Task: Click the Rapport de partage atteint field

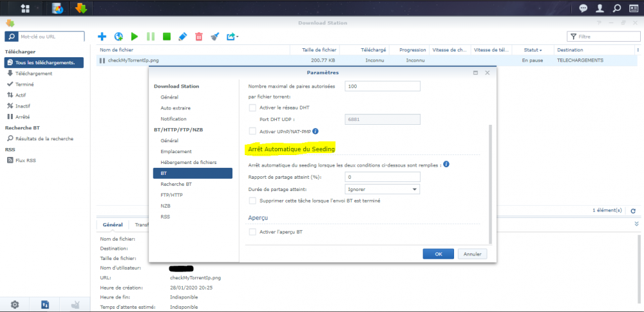Action: (x=382, y=177)
